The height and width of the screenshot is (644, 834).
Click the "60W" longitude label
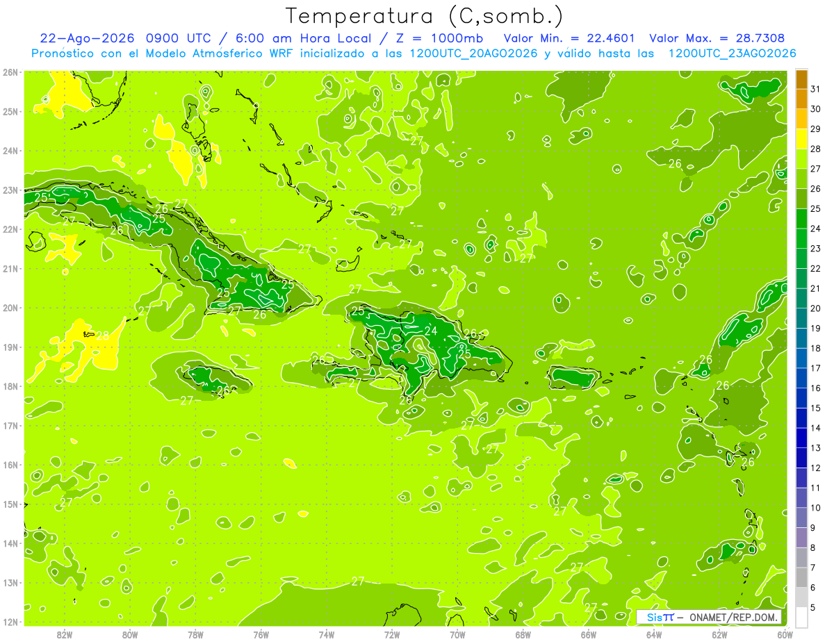tap(785, 634)
